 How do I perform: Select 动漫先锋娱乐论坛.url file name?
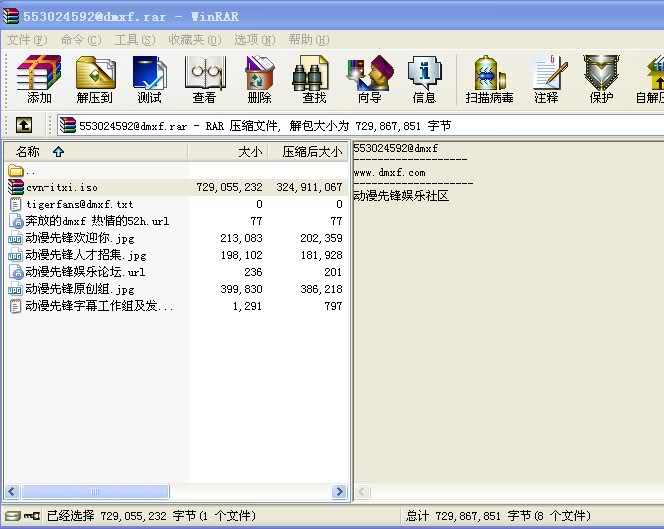[85, 272]
